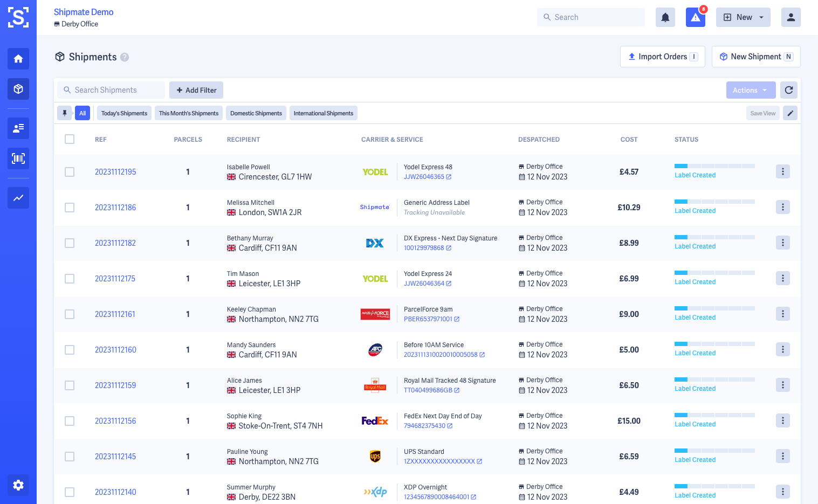Edit views using the pencil icon
818x504 pixels.
pyautogui.click(x=790, y=113)
